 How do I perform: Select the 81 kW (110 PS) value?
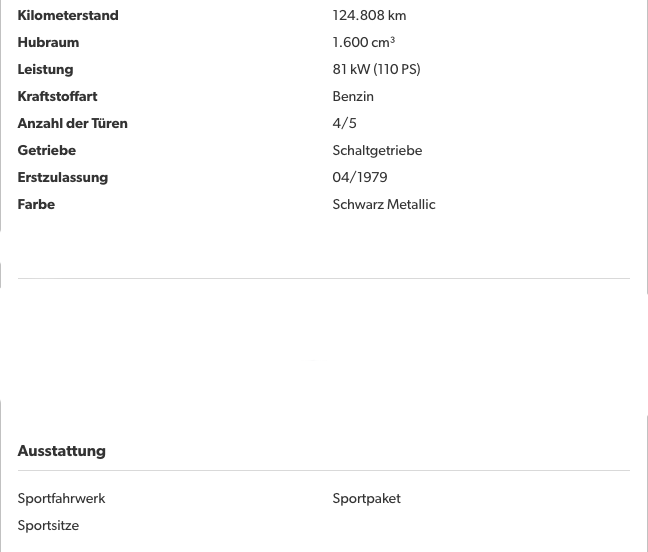coord(376,69)
